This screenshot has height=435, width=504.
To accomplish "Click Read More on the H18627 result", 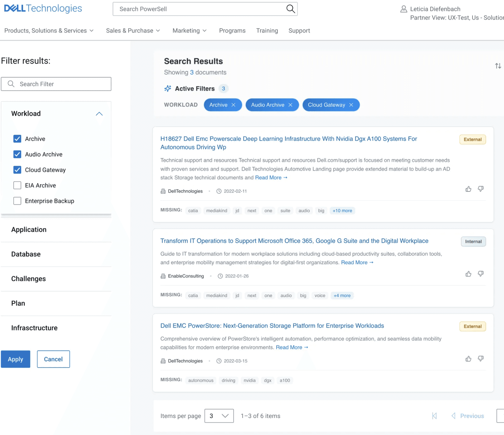I will [271, 177].
